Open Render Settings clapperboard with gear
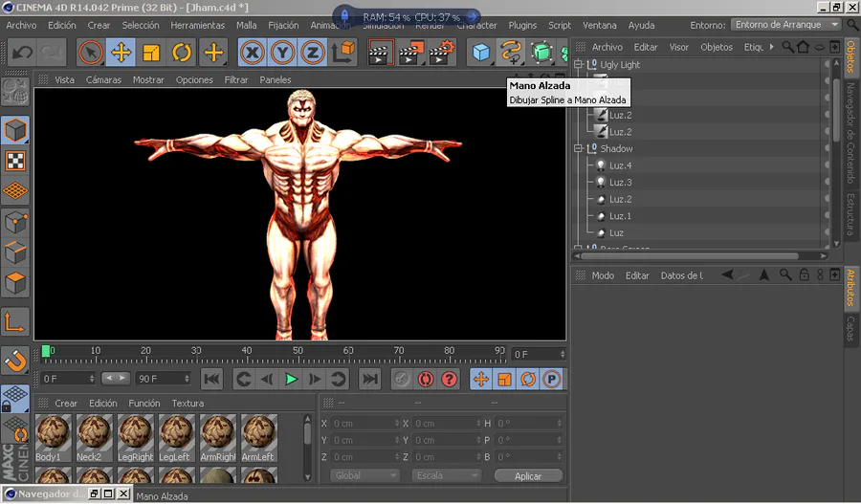The width and height of the screenshot is (861, 504). coord(442,53)
